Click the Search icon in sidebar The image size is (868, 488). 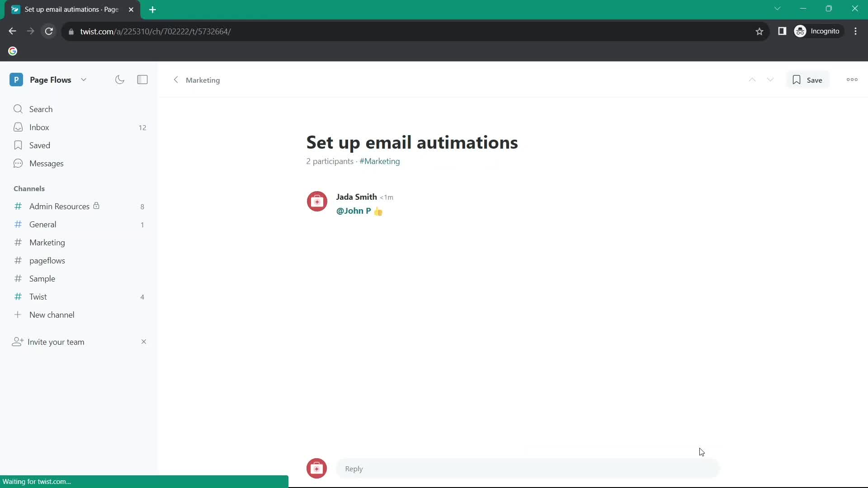coord(18,109)
